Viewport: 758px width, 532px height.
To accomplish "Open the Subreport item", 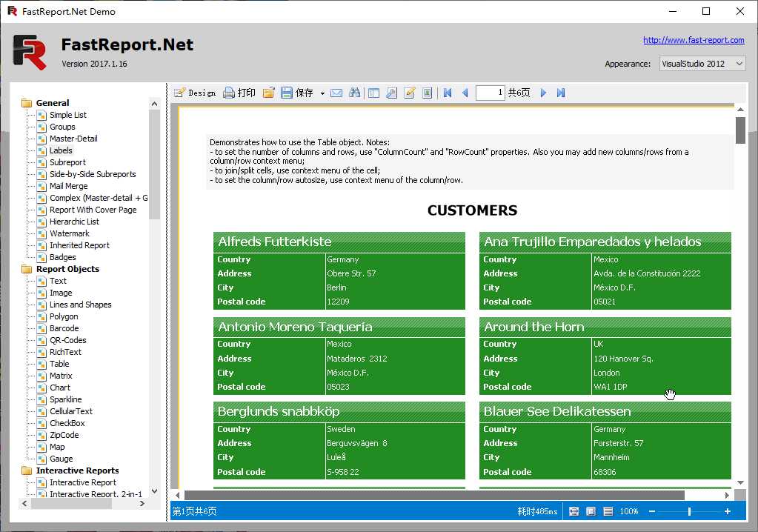I will coord(67,162).
